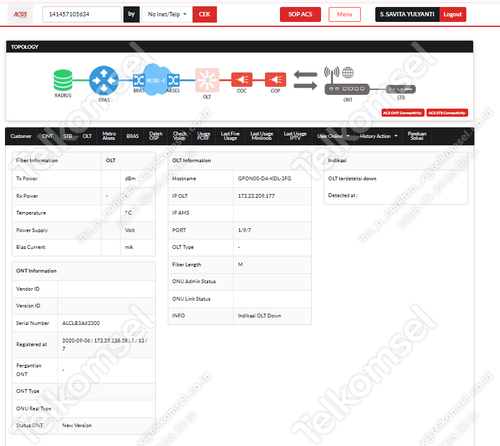Click 'OLT terdeteksi down' indication text
The image size is (500, 446).
pos(352,179)
